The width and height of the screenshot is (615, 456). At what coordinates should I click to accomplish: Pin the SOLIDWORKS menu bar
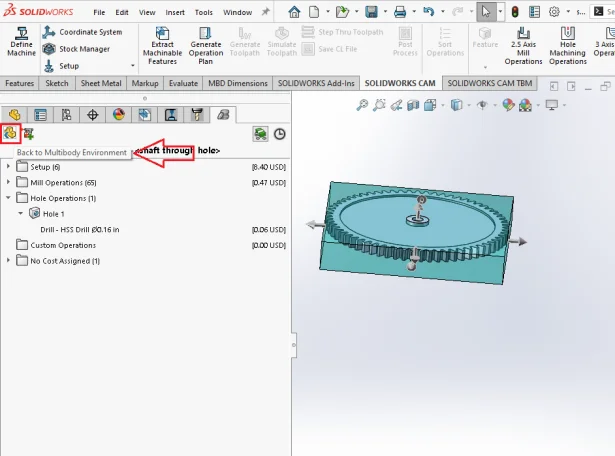(x=265, y=13)
